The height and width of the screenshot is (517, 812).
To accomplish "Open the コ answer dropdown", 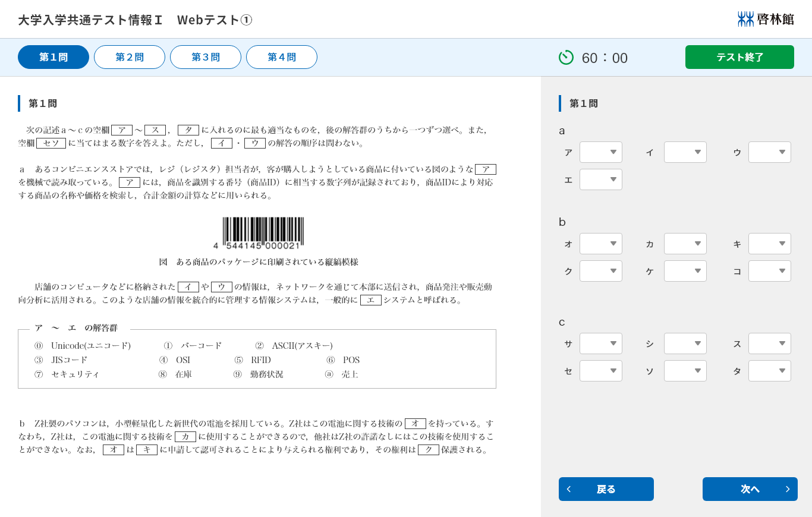I will [x=769, y=271].
